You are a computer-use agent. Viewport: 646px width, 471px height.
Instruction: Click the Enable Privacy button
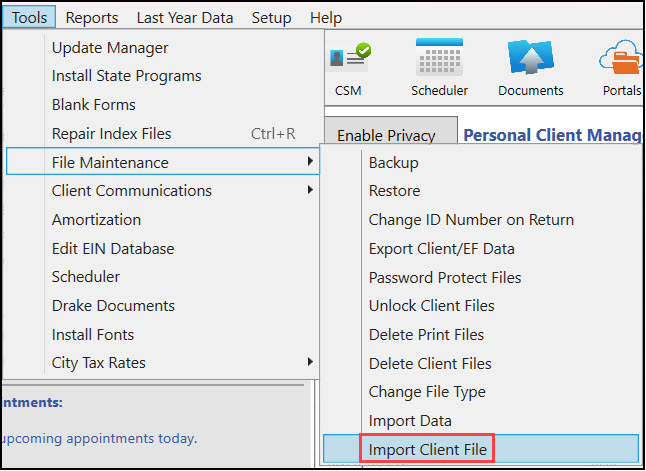click(x=386, y=135)
